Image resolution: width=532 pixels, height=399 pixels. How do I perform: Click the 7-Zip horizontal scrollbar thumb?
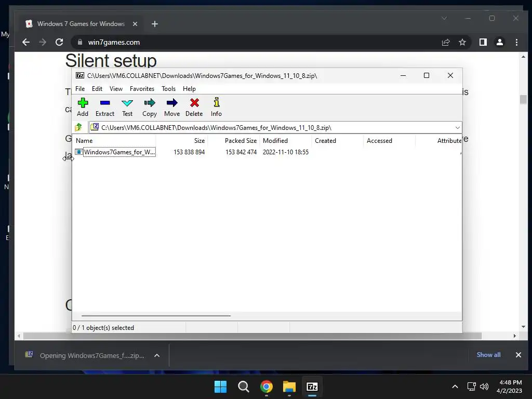click(x=156, y=315)
